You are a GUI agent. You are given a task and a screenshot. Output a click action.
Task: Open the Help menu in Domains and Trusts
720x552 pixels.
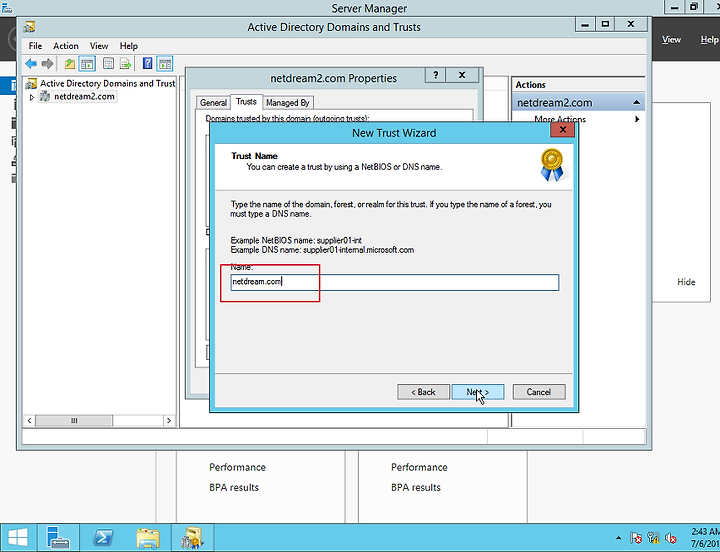[x=129, y=46]
